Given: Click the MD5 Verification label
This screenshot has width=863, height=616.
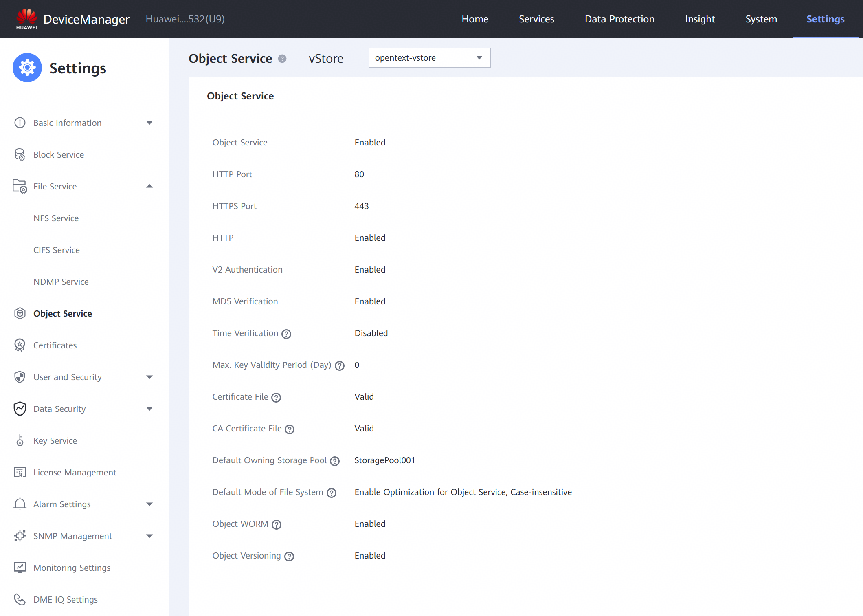Looking at the screenshot, I should pos(245,301).
